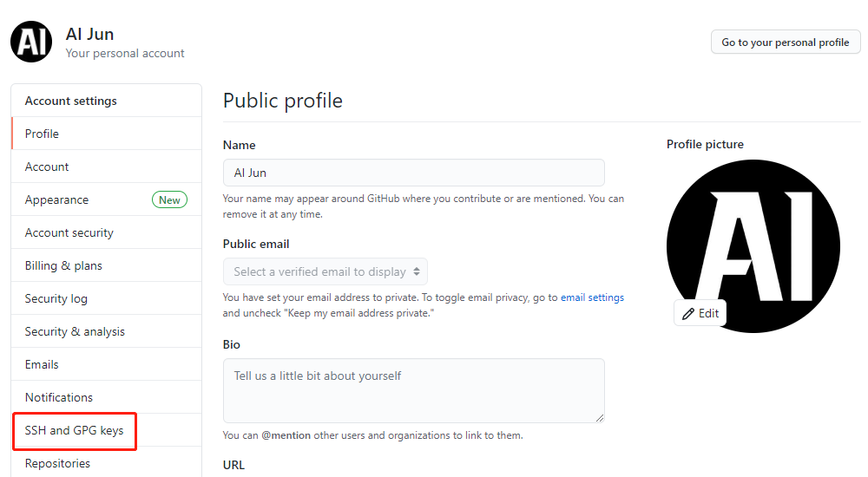Click into the Name text field
Viewport: 868px width, 477px height.
(413, 173)
